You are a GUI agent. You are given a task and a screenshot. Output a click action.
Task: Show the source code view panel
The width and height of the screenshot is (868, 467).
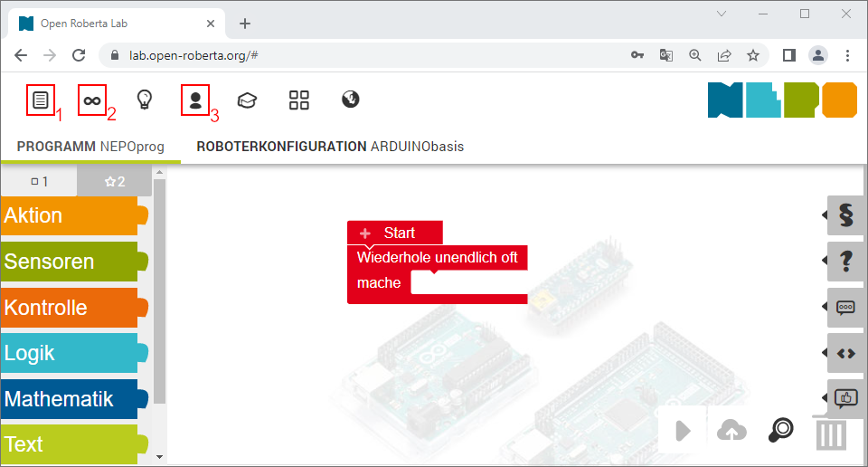[845, 353]
